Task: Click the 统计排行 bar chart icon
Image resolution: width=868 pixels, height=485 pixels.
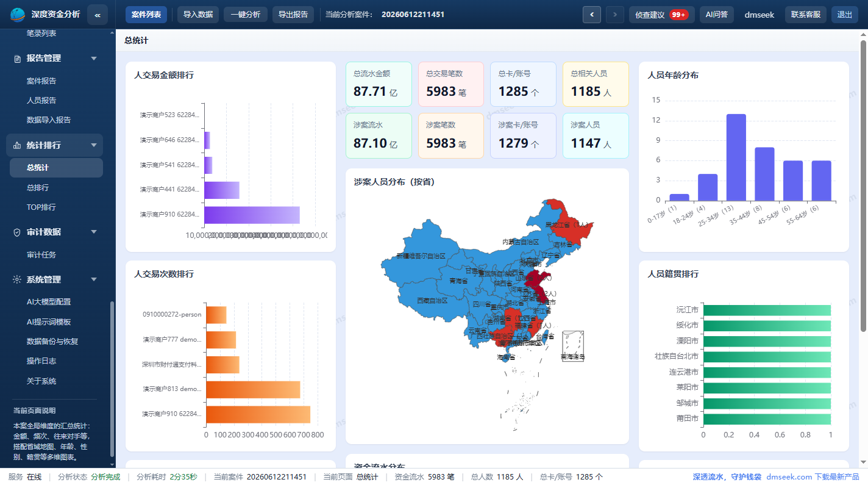Action: 18,145
